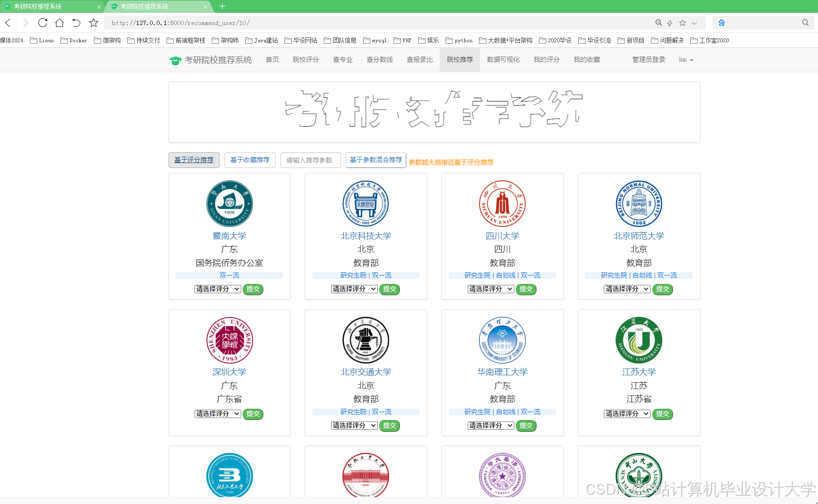This screenshot has width=818, height=504.
Task: Open the PHP bookmarks folder
Action: 402,40
